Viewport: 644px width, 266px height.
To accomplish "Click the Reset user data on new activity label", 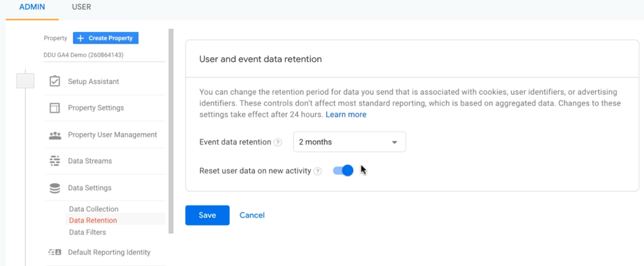I will click(255, 171).
